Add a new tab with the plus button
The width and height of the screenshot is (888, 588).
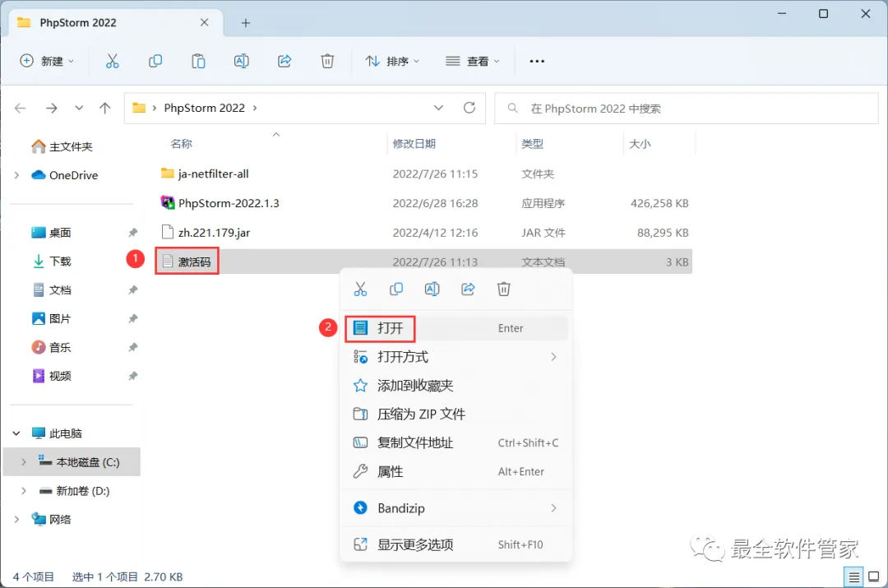pyautogui.click(x=245, y=23)
